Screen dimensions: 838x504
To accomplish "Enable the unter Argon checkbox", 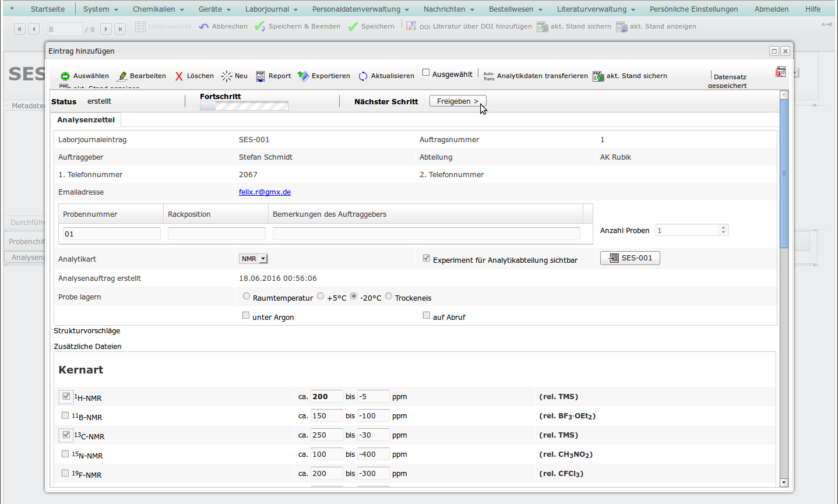I will (x=246, y=315).
